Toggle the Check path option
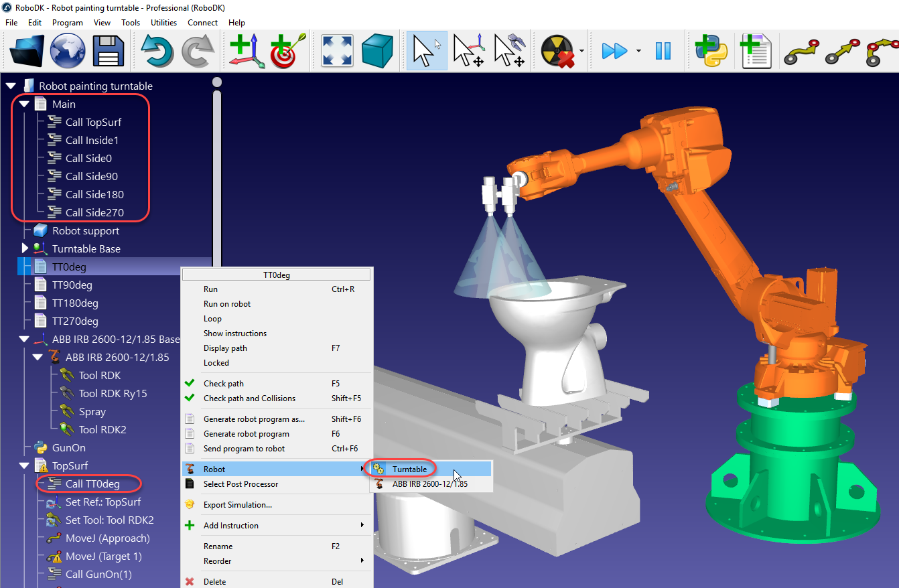The image size is (899, 588). pyautogui.click(x=224, y=384)
